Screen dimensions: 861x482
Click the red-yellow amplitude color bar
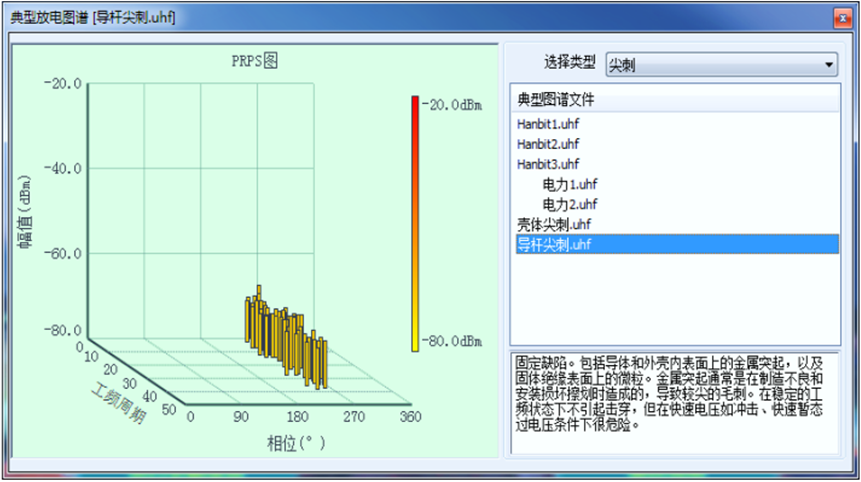point(415,222)
